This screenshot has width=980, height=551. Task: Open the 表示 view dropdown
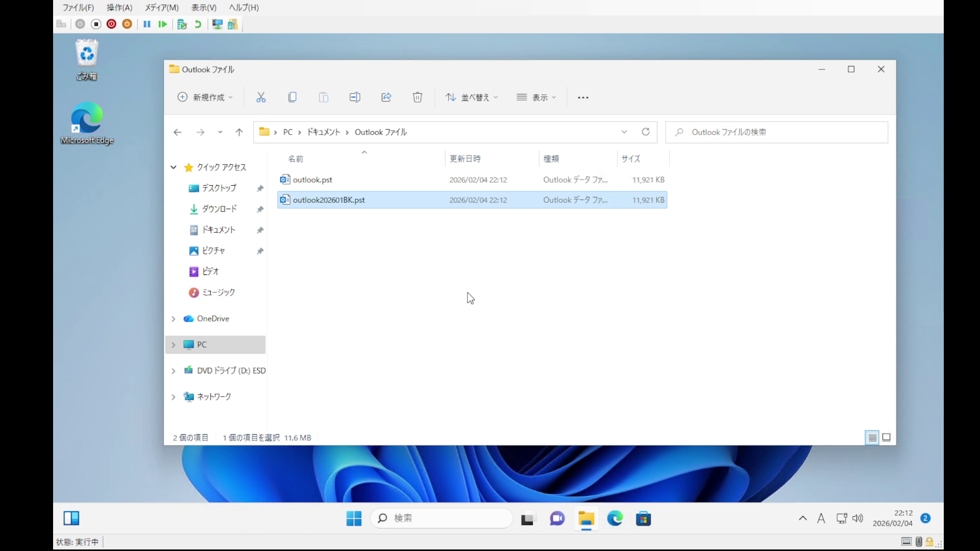(x=536, y=97)
